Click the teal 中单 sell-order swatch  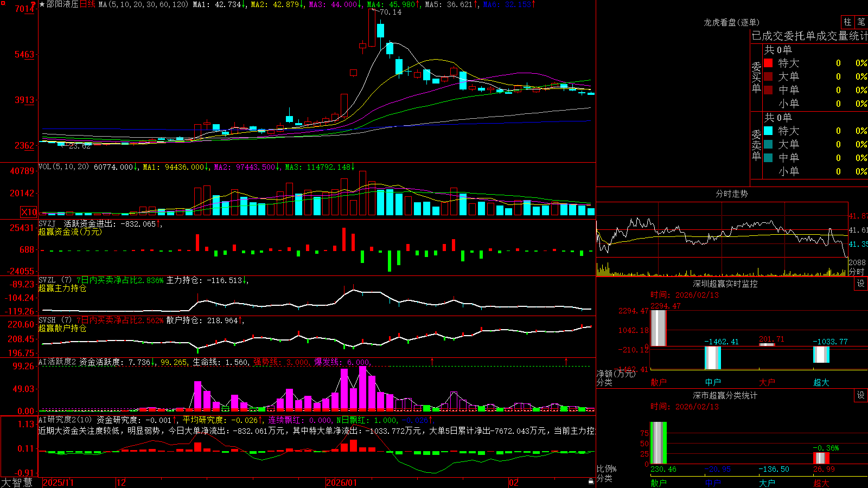[768, 158]
